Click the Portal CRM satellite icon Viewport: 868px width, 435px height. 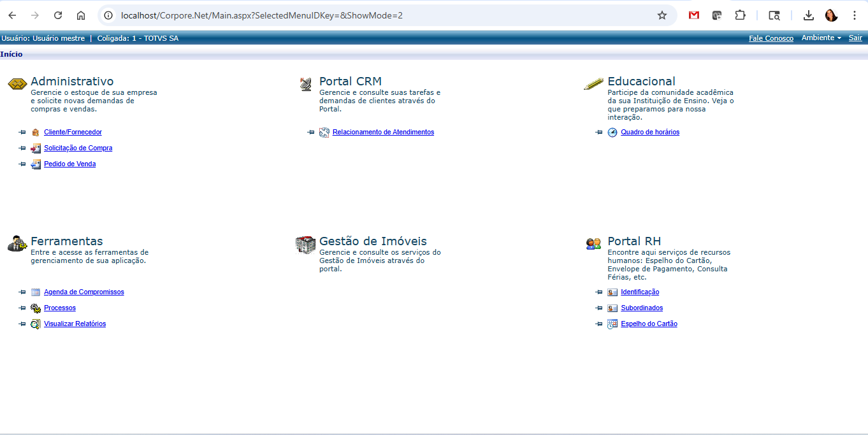click(x=306, y=84)
